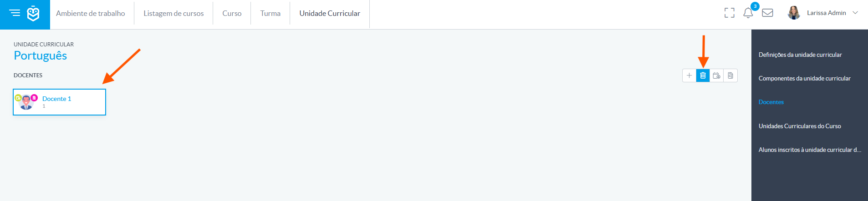Click the document icon in the toolbar
This screenshot has width=868, height=201.
pyautogui.click(x=730, y=75)
